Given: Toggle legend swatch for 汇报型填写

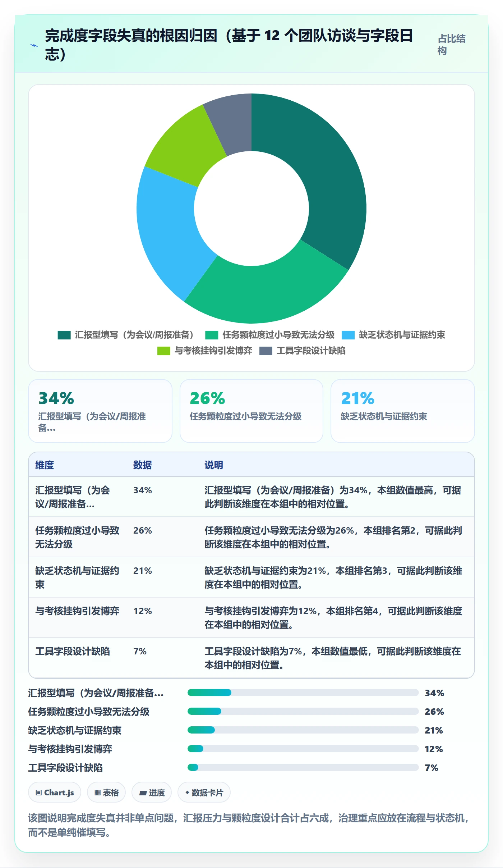Looking at the screenshot, I should click(64, 335).
